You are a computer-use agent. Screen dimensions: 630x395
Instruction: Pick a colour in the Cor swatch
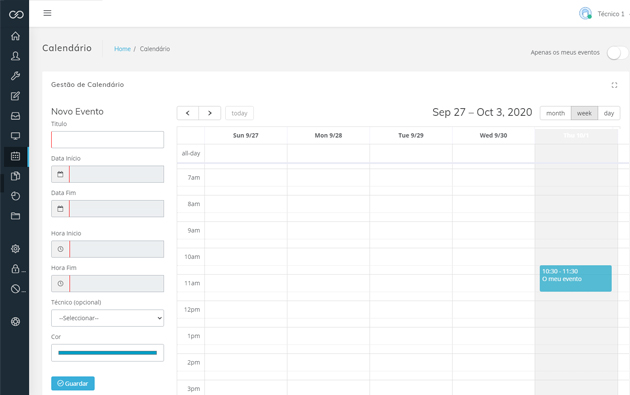click(x=107, y=353)
